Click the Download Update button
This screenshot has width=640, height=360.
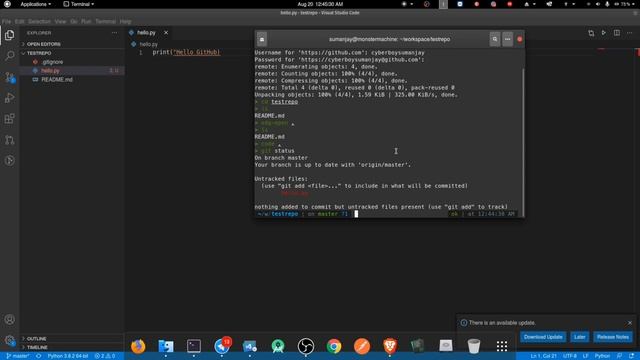click(543, 337)
